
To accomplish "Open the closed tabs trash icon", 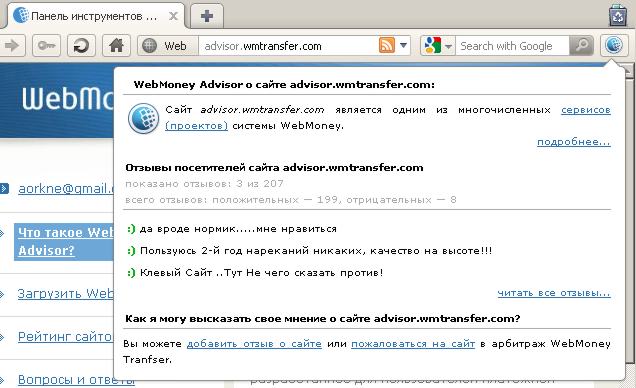I will pyautogui.click(x=618, y=15).
